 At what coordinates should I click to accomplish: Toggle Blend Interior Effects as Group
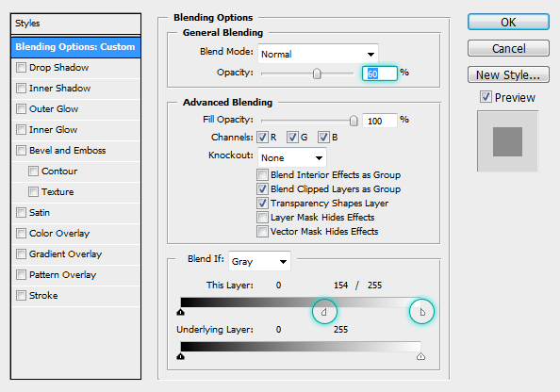[262, 174]
